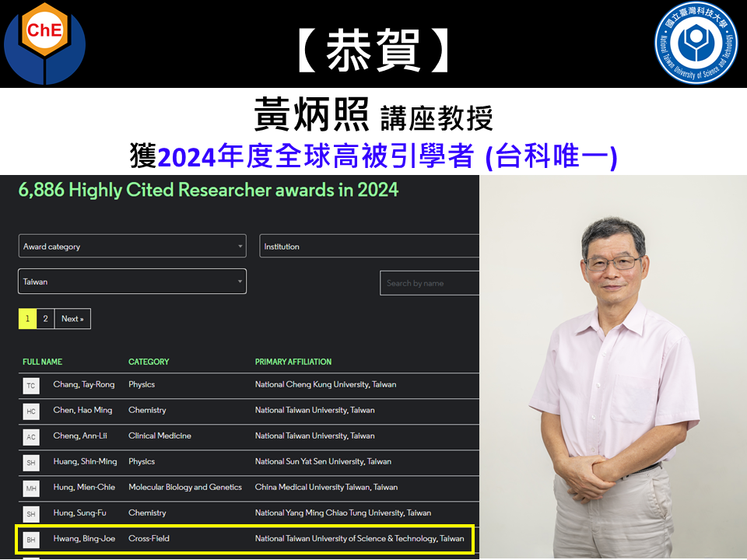Click the CATEGORY column header

(x=150, y=362)
